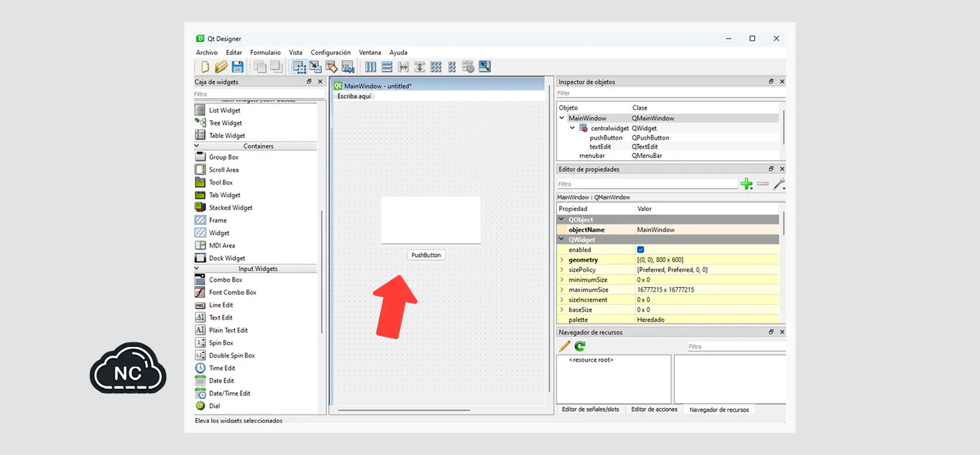Pick the Group Box icon in widget box
The height and width of the screenshot is (455, 980).
(x=201, y=157)
